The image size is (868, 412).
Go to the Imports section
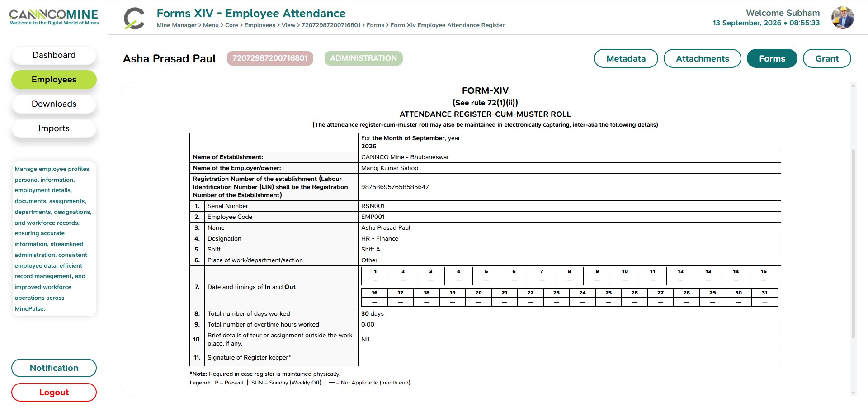(54, 128)
